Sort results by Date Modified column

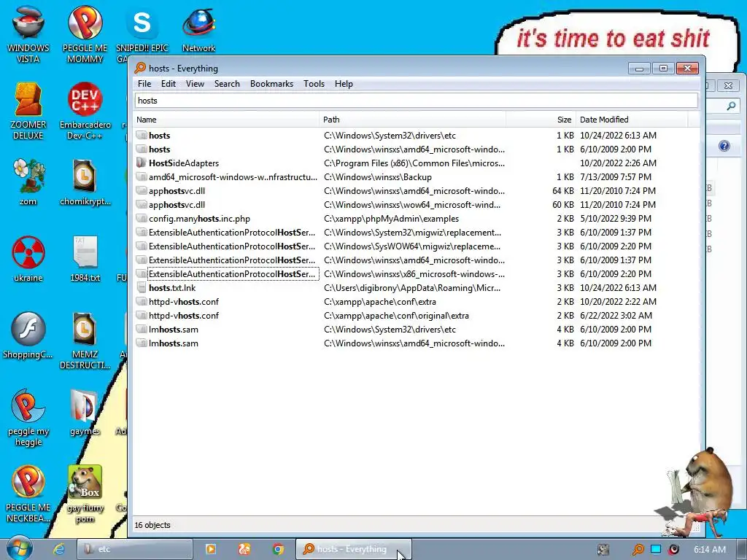(x=632, y=120)
